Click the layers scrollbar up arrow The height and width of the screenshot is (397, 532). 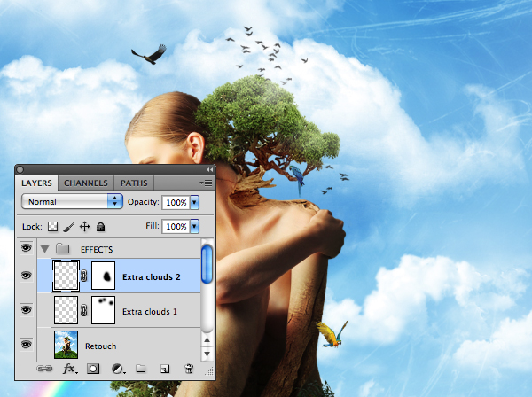tap(207, 339)
